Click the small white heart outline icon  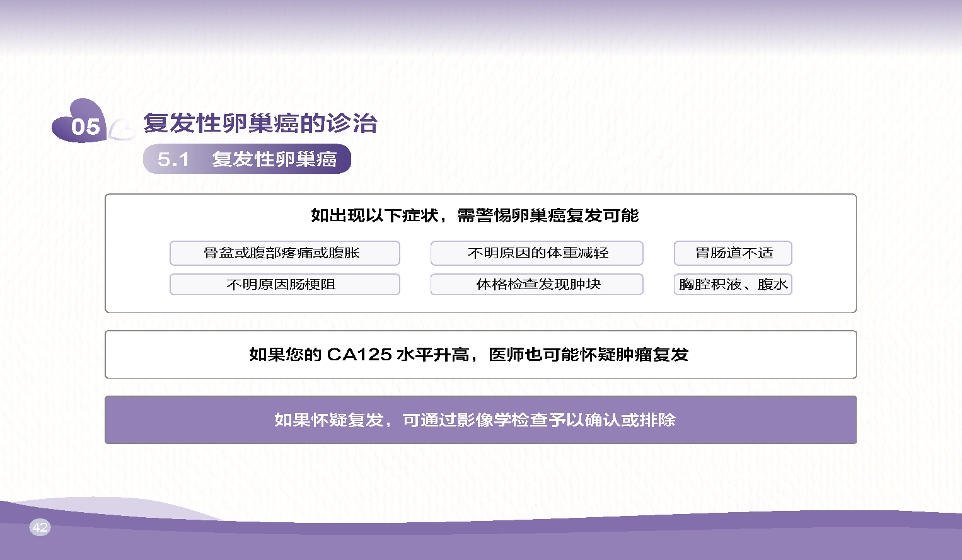pyautogui.click(x=121, y=130)
